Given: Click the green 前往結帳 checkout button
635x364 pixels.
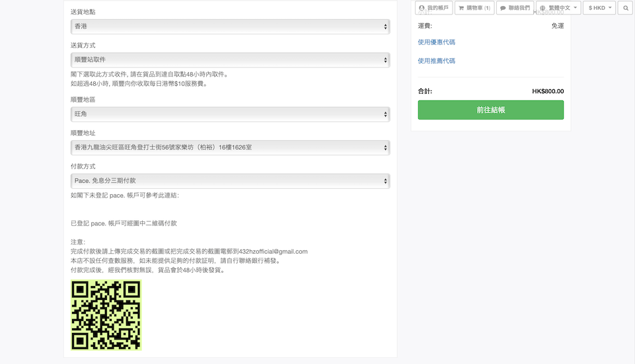Looking at the screenshot, I should (x=490, y=110).
